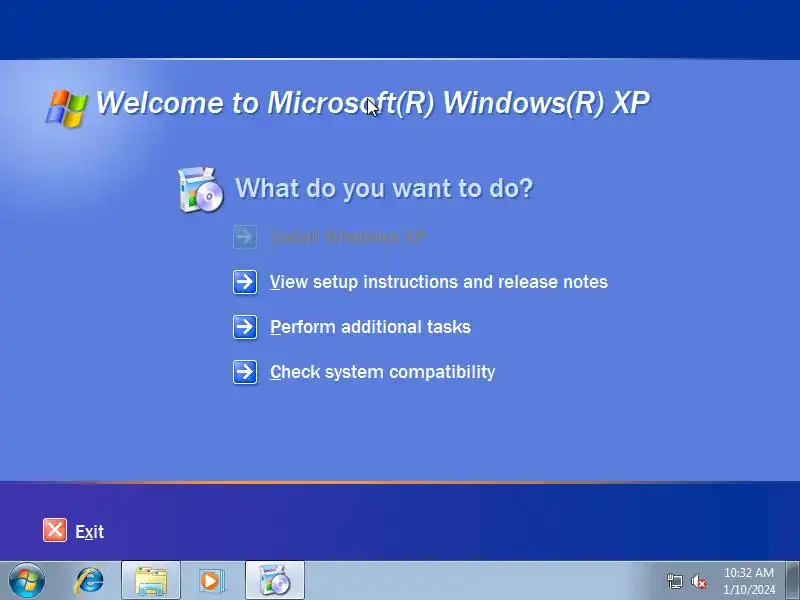Image resolution: width=800 pixels, height=600 pixels.
Task: Choose Check system compatibility
Action: click(x=383, y=372)
